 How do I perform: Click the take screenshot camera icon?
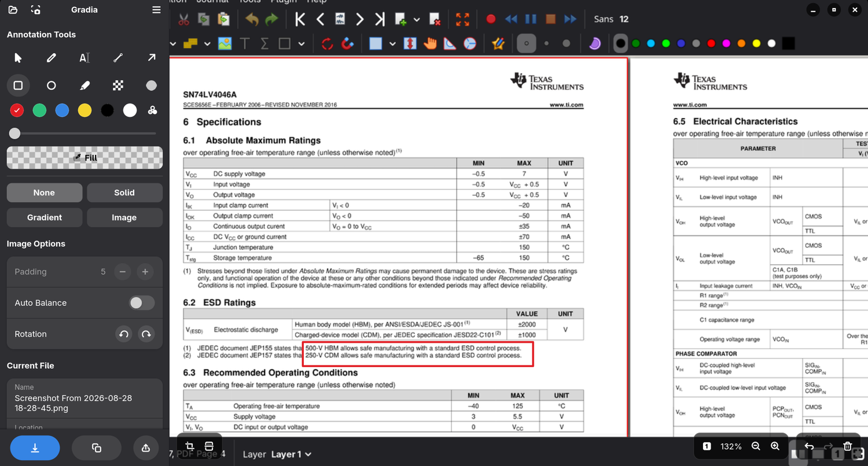[x=36, y=10]
